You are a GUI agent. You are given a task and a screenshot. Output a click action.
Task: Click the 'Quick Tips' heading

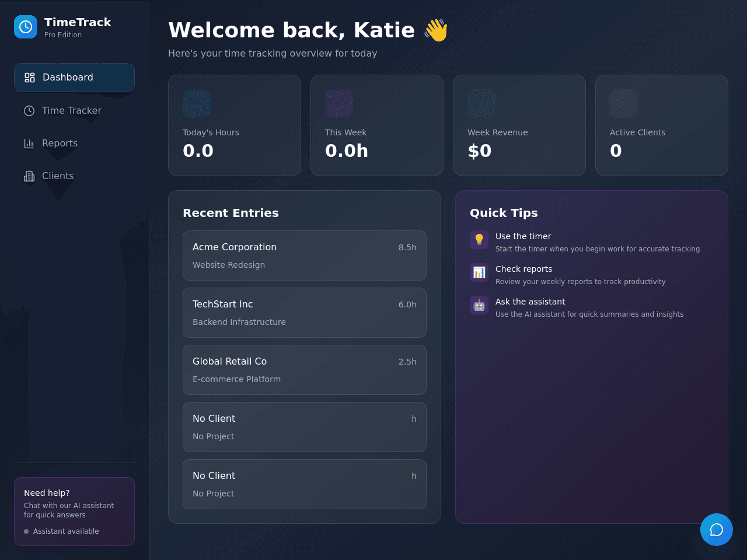pos(504,213)
